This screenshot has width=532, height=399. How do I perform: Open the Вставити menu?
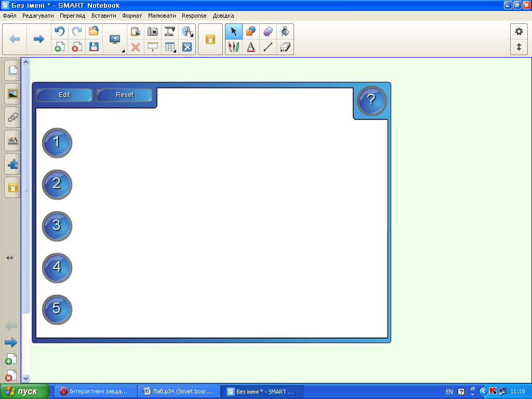(103, 16)
